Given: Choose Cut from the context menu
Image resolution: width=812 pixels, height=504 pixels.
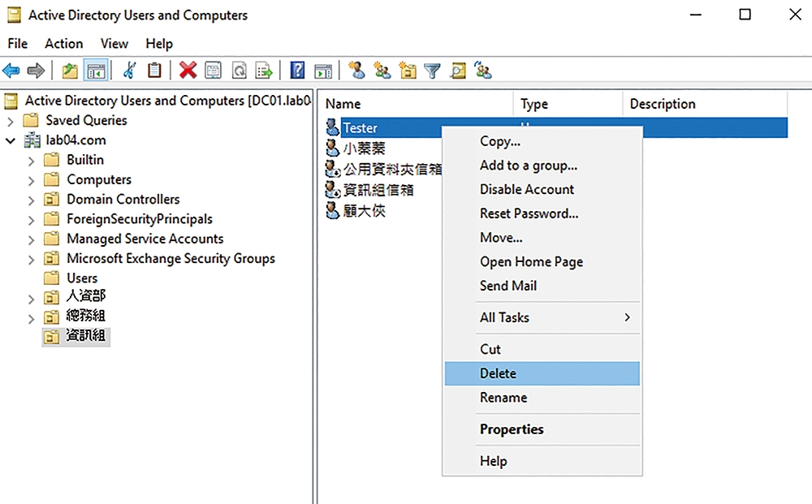Looking at the screenshot, I should [542, 349].
